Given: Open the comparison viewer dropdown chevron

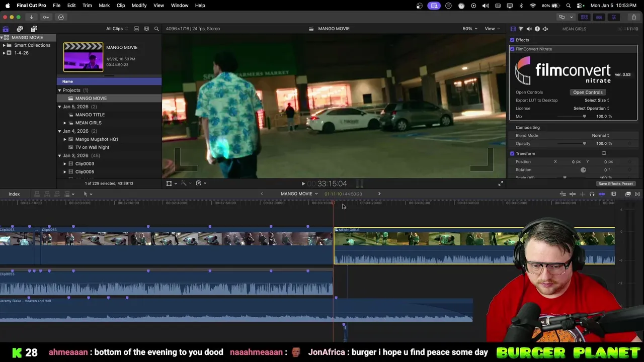Looking at the screenshot, I should [571, 17].
